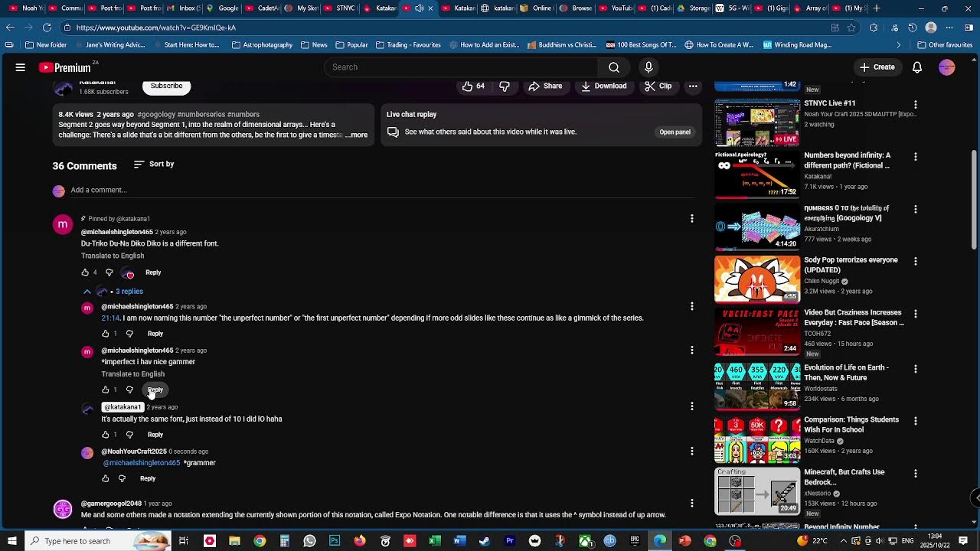
Task: Open options menu for @gamergoogol2048 comment
Action: (692, 504)
